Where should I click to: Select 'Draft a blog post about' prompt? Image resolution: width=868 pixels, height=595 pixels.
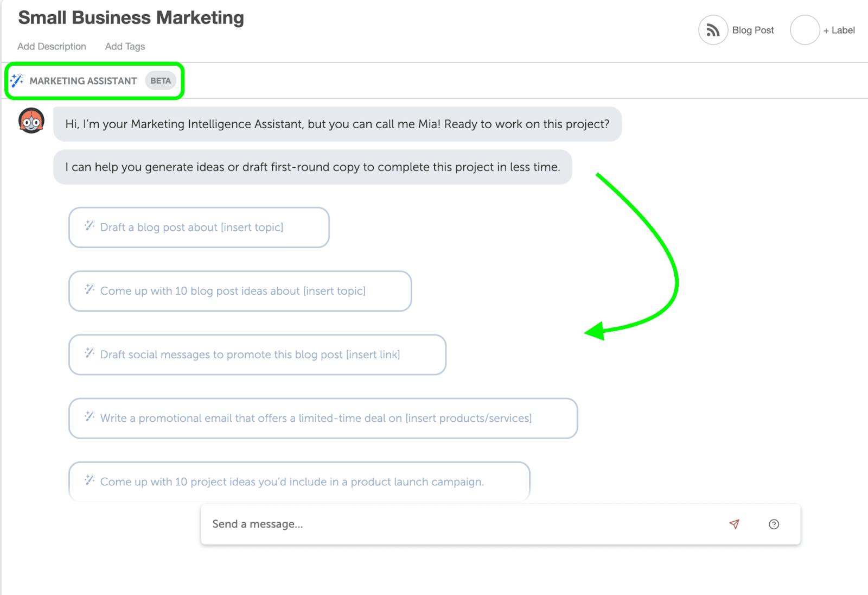[x=199, y=227]
